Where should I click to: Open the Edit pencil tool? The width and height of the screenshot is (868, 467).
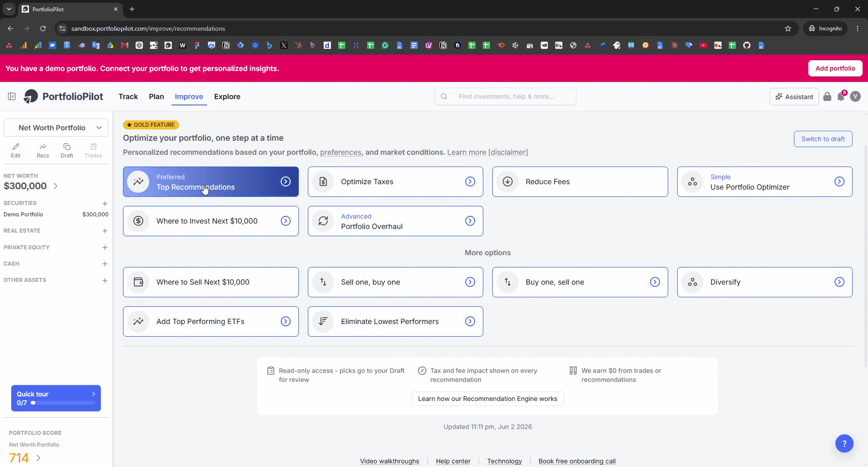click(x=16, y=150)
